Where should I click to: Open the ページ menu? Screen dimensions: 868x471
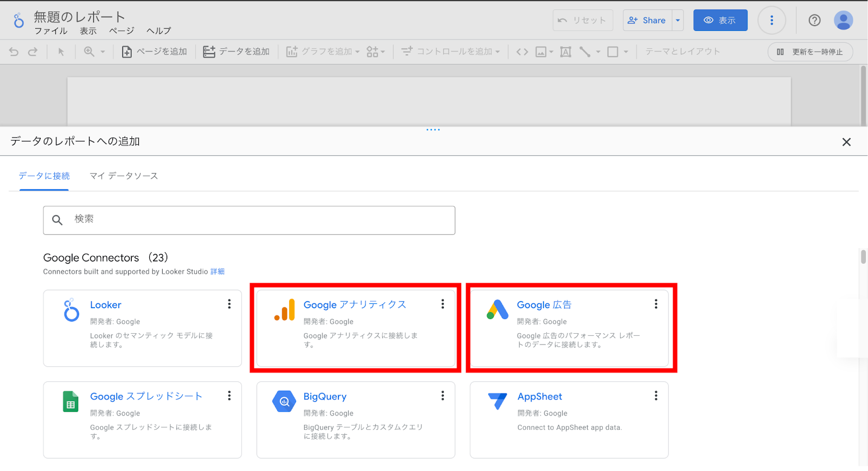point(122,31)
